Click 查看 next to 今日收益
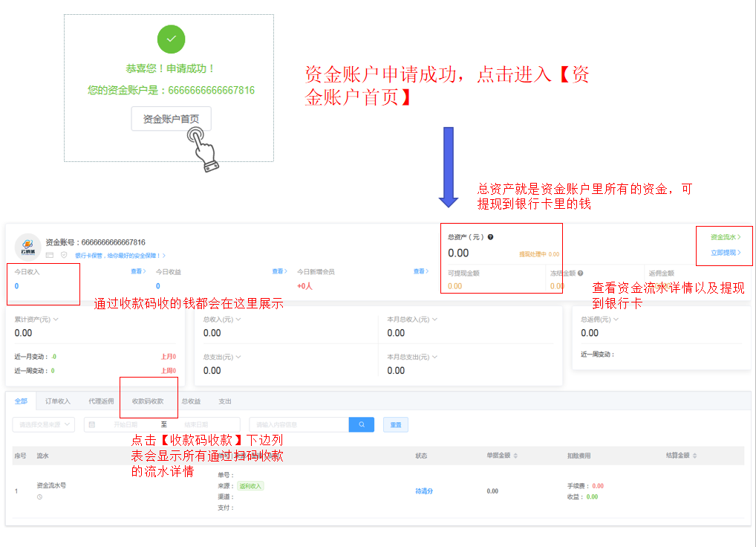Image resolution: width=756 pixels, height=547 pixels. [279, 271]
